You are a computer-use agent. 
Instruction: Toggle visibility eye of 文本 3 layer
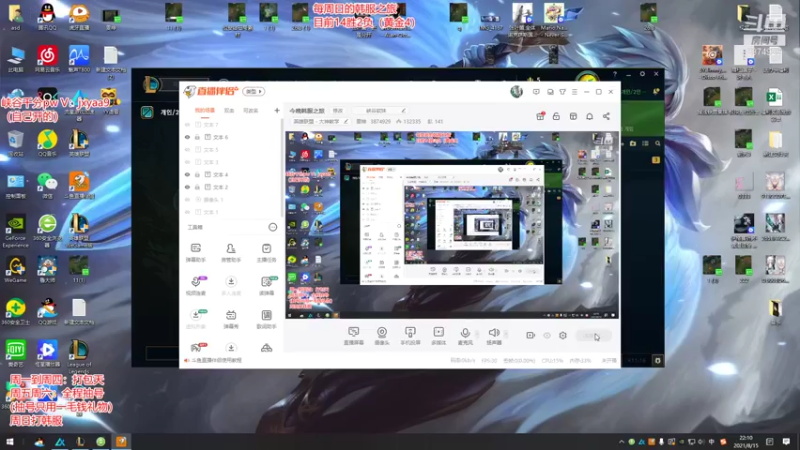pos(187,162)
